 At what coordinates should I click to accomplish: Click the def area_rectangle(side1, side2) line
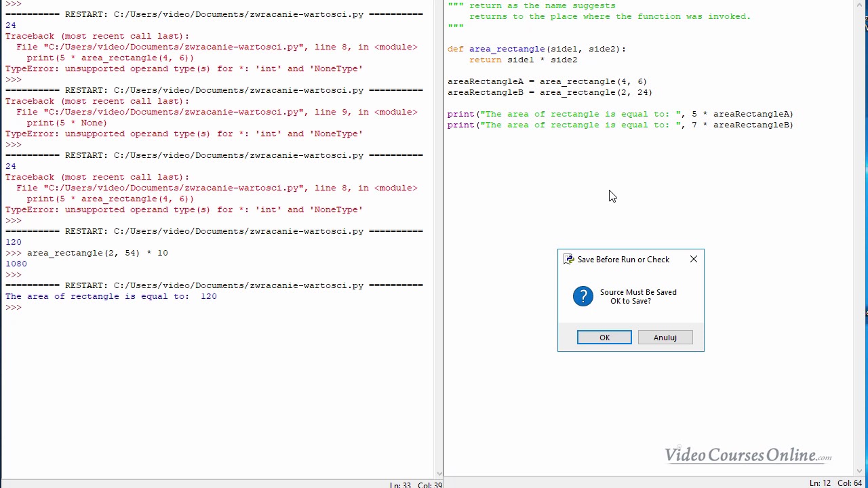[x=537, y=49]
